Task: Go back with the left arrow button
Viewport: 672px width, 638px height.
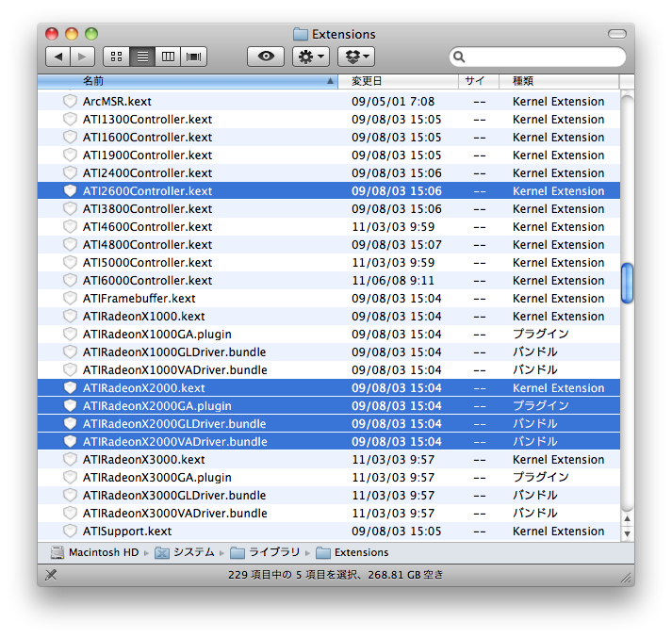Action: [57, 57]
